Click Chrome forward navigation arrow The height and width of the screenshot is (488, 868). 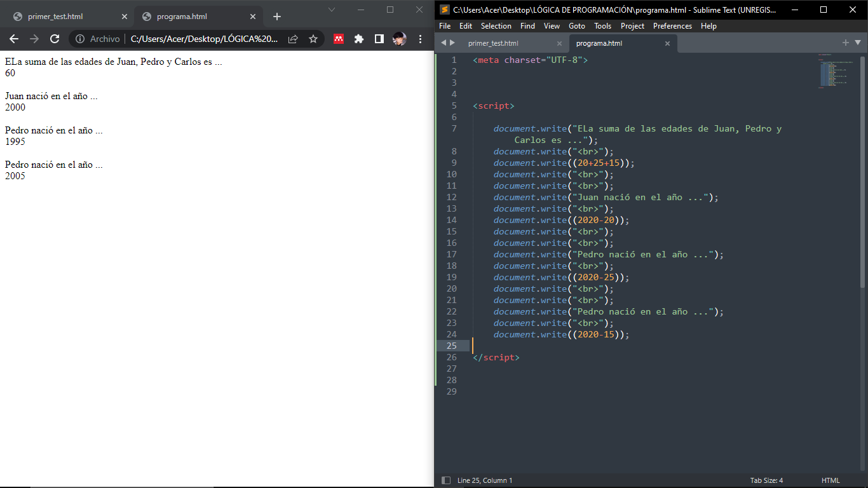coord(34,39)
